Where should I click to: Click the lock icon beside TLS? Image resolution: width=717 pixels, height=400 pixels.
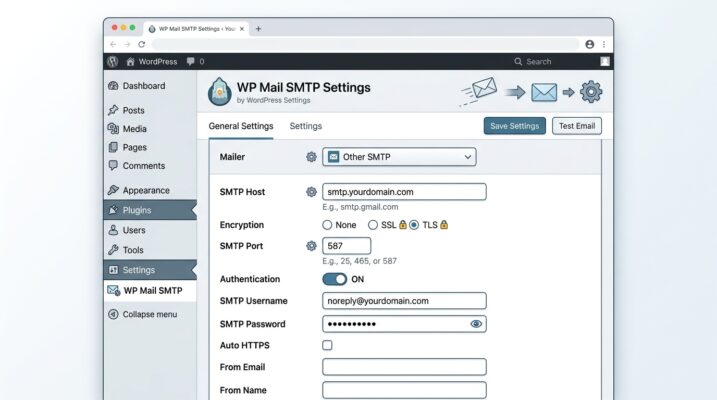[444, 224]
